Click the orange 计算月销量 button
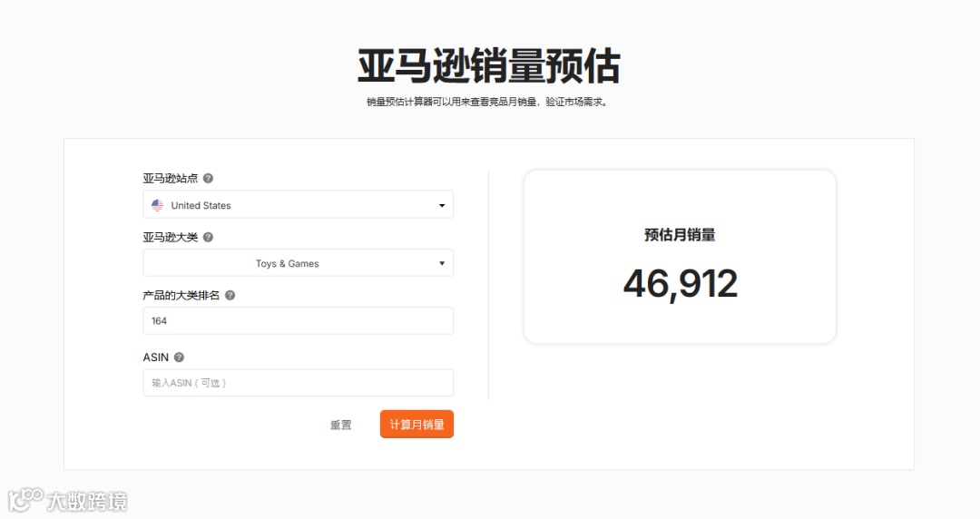Viewport: 980px width, 519px height. pyautogui.click(x=416, y=425)
